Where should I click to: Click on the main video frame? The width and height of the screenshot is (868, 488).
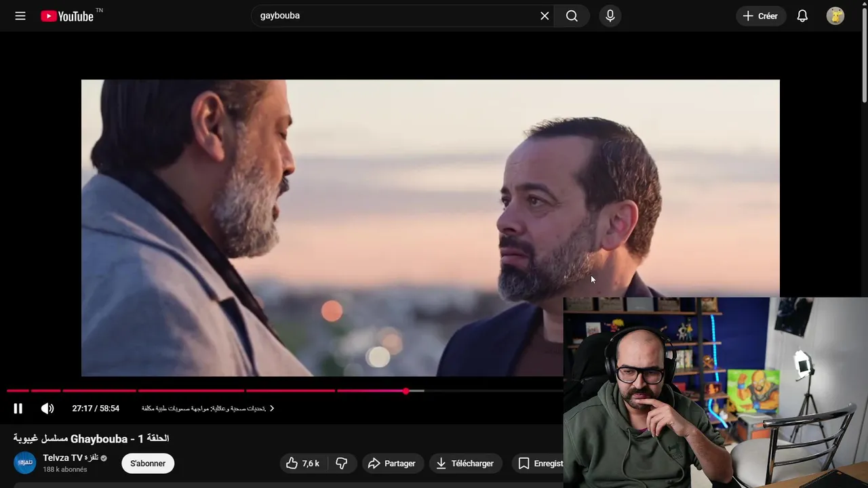point(430,228)
